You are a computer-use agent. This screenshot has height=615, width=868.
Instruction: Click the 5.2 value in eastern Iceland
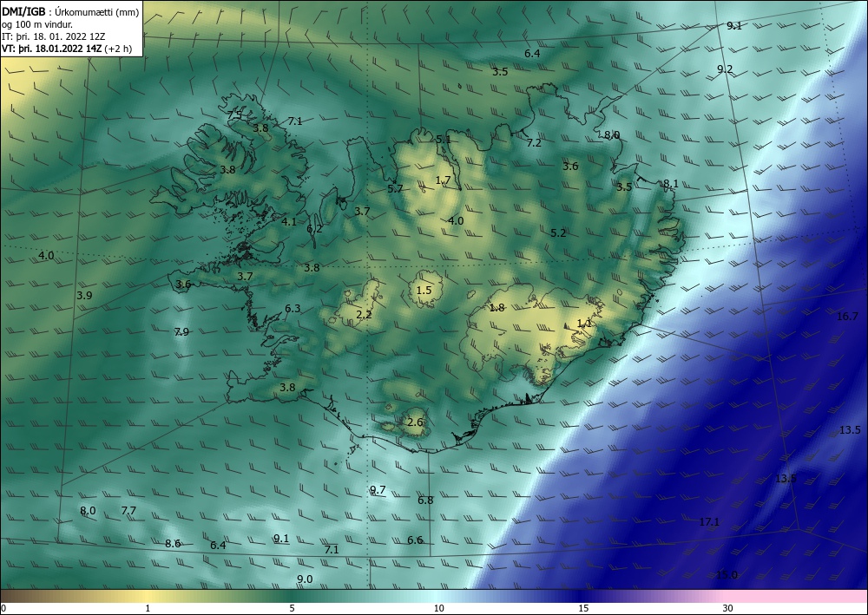(x=558, y=233)
